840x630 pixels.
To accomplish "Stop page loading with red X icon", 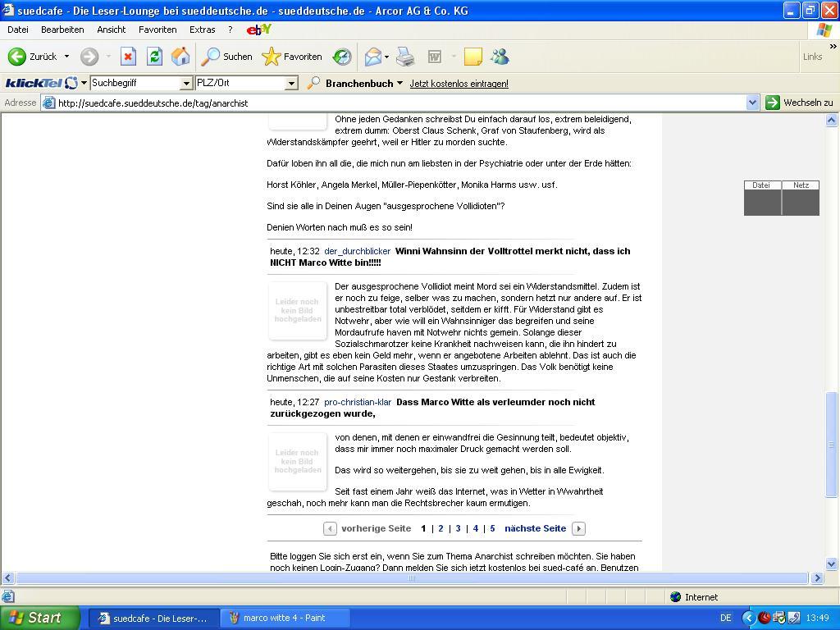I will click(128, 57).
